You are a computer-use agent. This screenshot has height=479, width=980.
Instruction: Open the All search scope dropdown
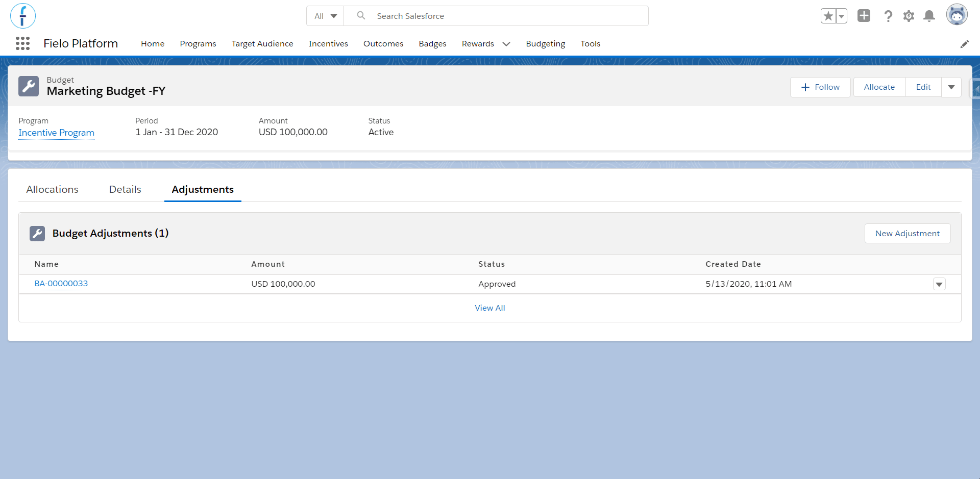pos(326,16)
